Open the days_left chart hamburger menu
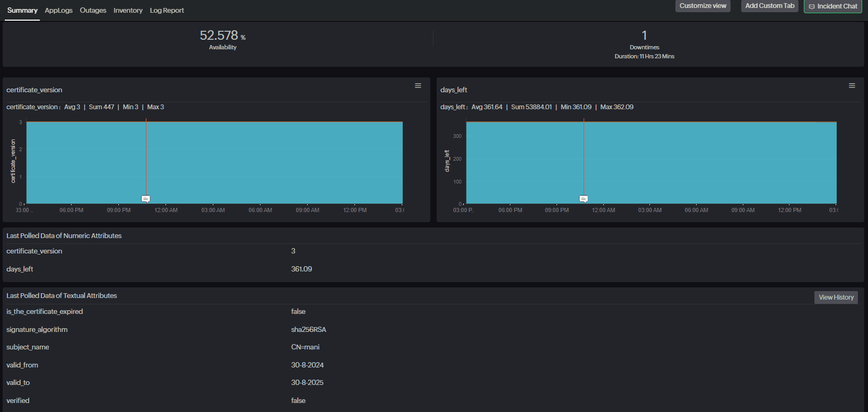 [852, 85]
